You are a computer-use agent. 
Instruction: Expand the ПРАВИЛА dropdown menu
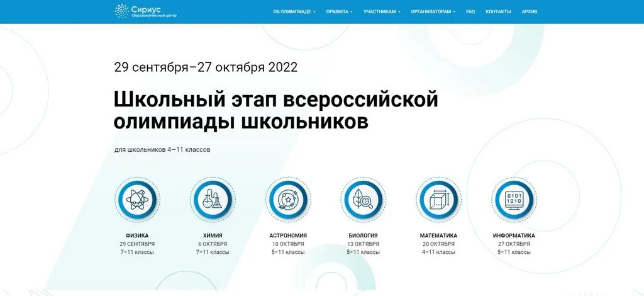point(340,11)
